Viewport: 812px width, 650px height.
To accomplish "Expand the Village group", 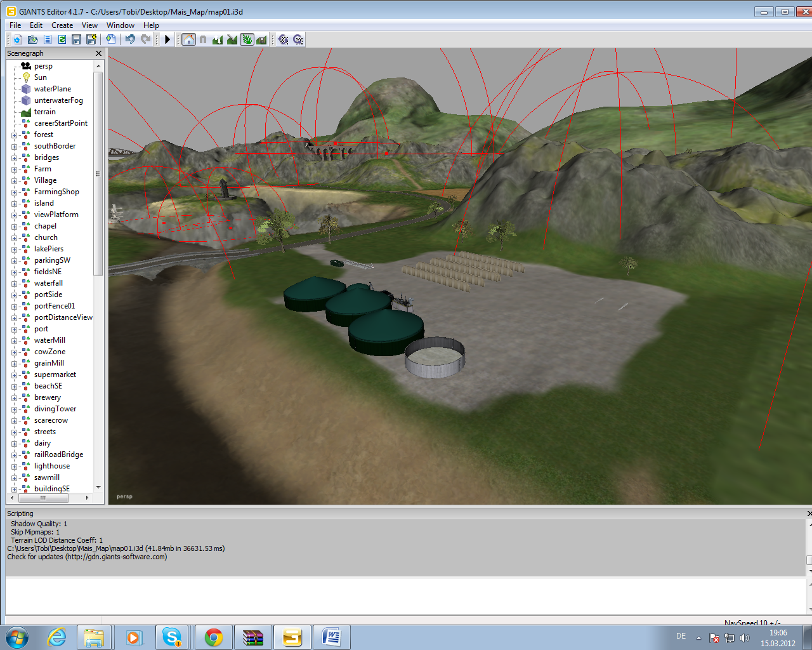I will (x=14, y=181).
